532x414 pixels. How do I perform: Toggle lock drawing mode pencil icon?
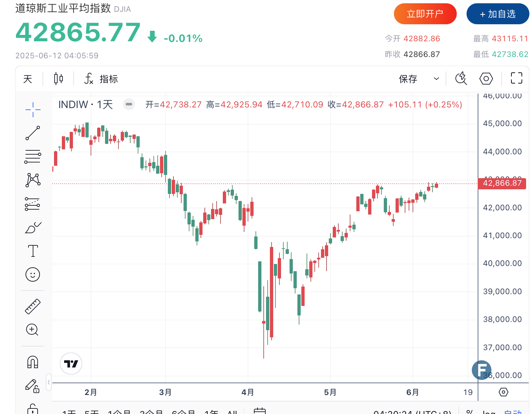click(32, 386)
